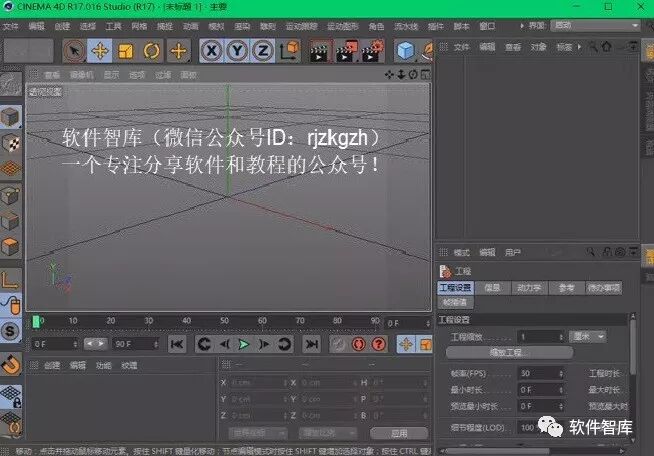
Task: Click the preview range slider handle
Action: click(95, 344)
